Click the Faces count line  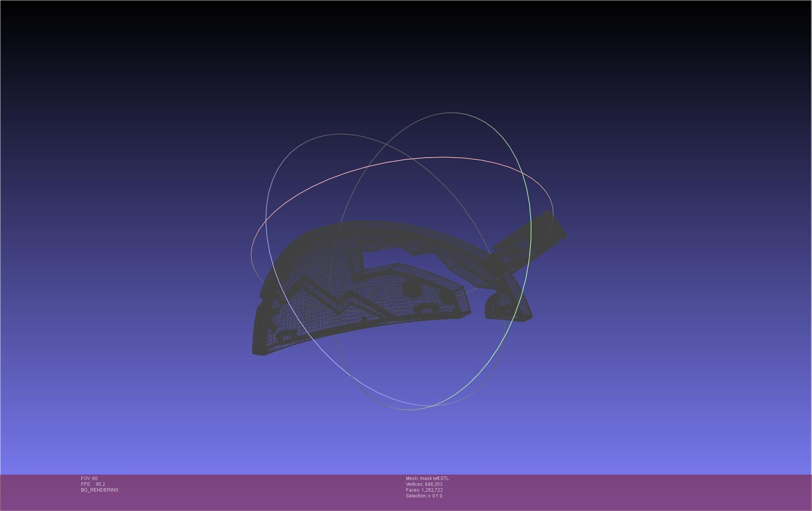click(x=424, y=490)
